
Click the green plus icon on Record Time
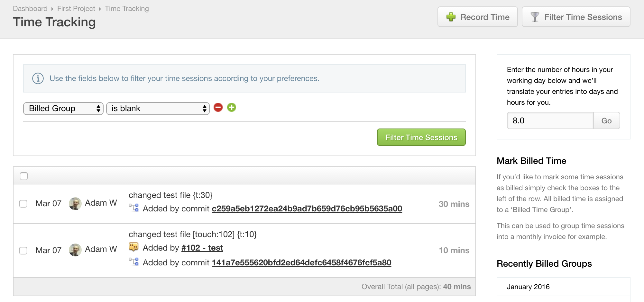click(x=451, y=17)
